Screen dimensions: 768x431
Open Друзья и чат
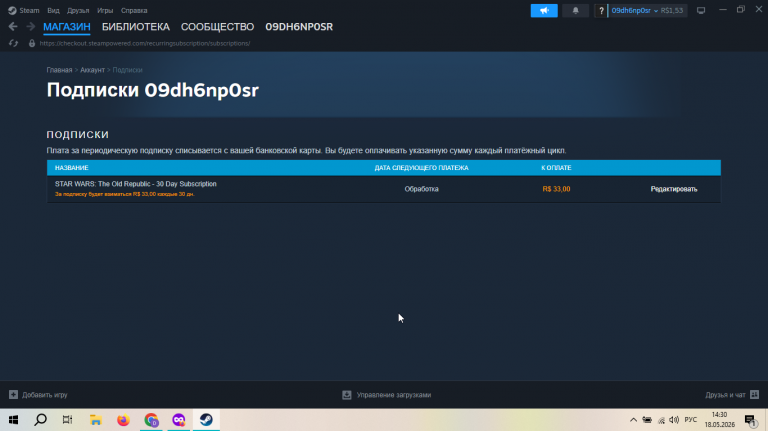click(725, 395)
